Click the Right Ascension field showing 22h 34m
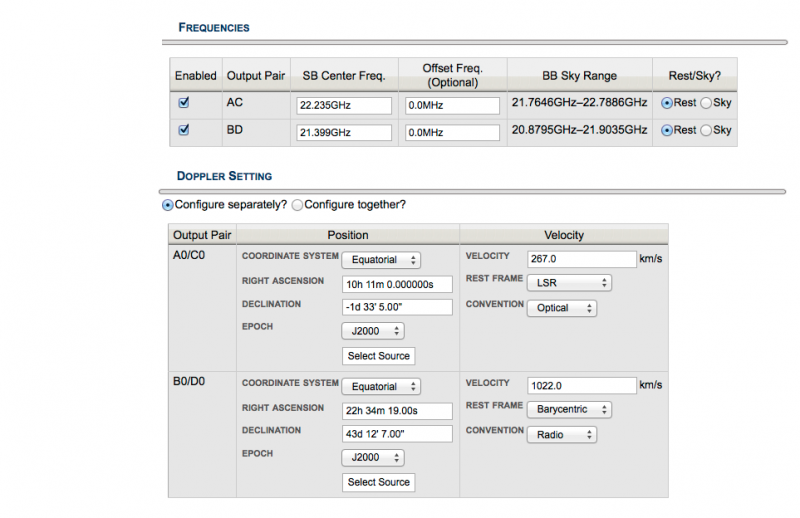This screenshot has height=518, width=800. [397, 409]
